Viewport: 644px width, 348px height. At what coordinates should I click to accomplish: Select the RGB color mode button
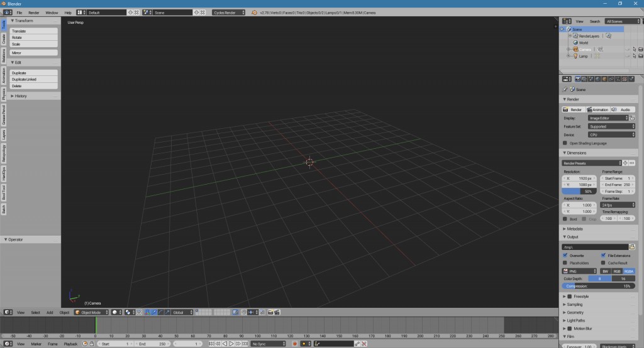pos(617,271)
